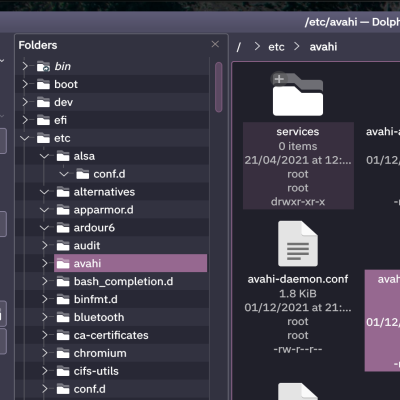
Task: Select the avahi folder icon in tree
Action: click(x=63, y=264)
